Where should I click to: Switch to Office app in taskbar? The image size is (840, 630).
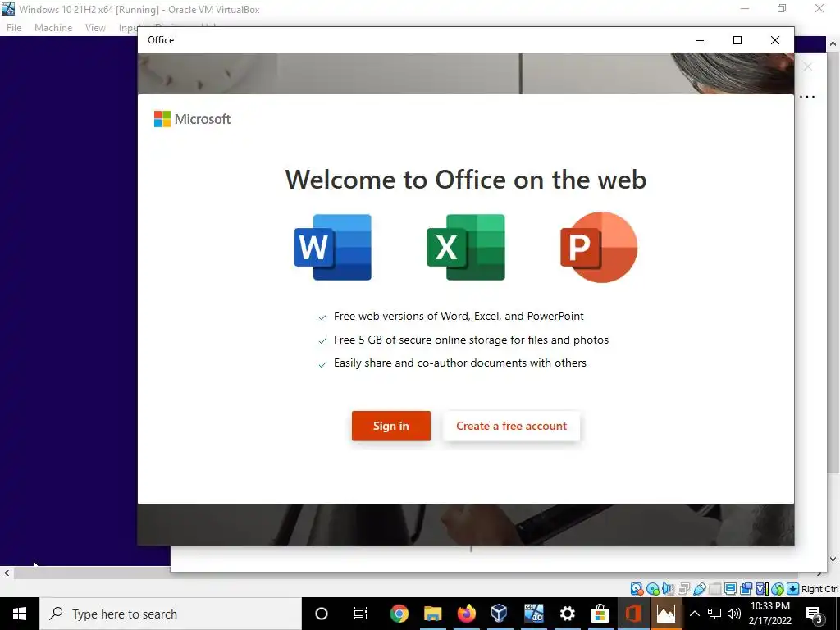pos(633,614)
